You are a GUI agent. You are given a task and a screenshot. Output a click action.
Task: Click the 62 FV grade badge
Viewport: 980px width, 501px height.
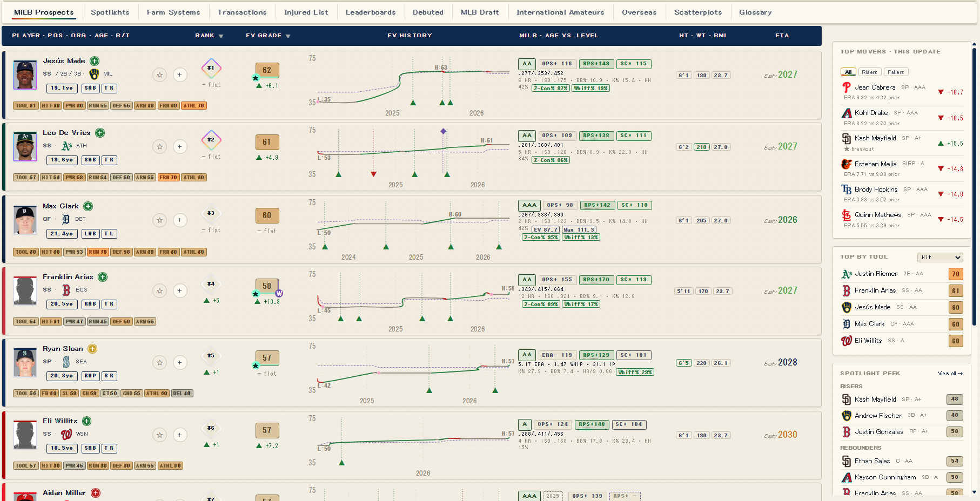267,70
